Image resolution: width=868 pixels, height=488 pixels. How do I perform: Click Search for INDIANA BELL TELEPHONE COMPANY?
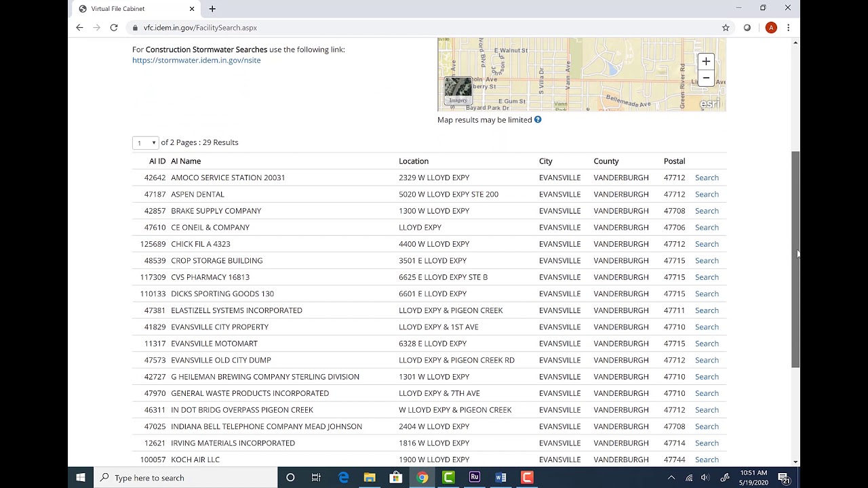coord(707,427)
